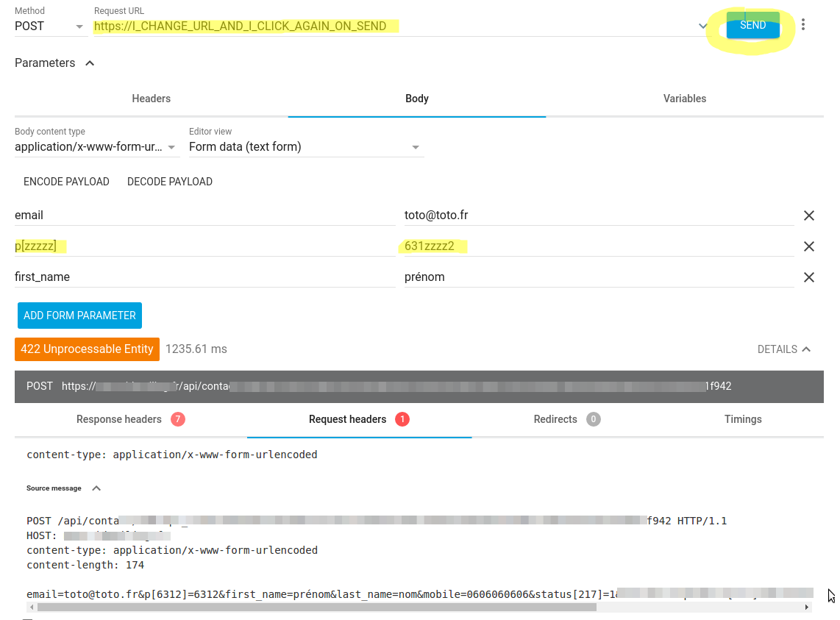The width and height of the screenshot is (840, 620).
Task: Click ADD FORM PARAMETER
Action: click(x=79, y=315)
